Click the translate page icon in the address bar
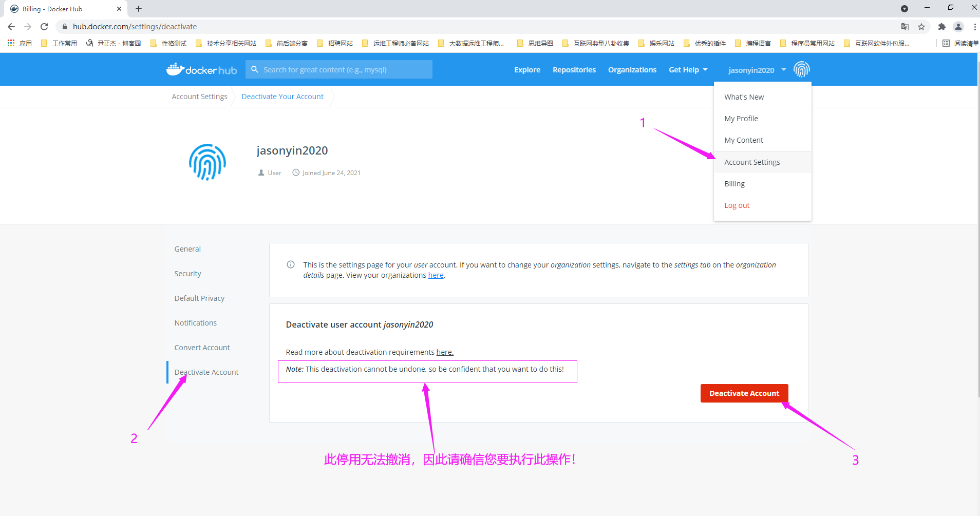 [x=905, y=27]
